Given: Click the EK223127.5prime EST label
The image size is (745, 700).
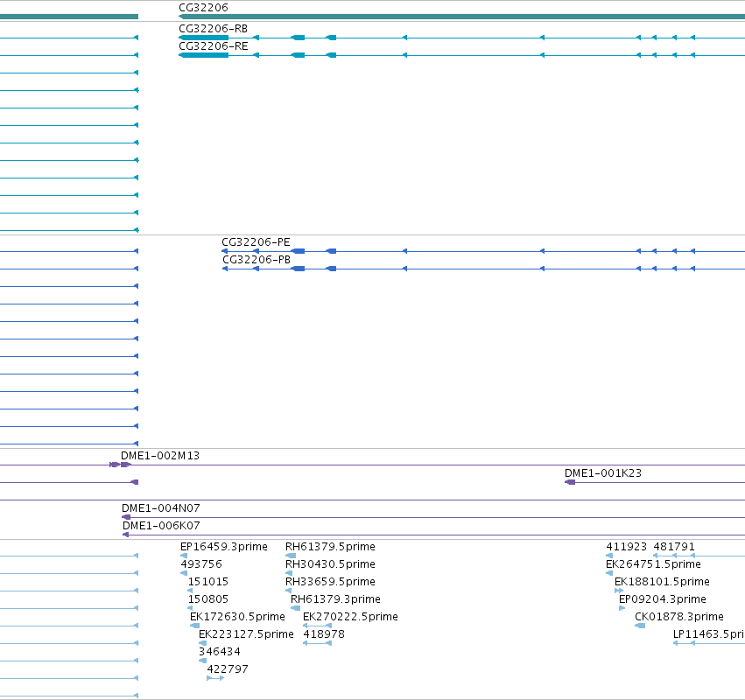Looking at the screenshot, I should pyautogui.click(x=246, y=634).
